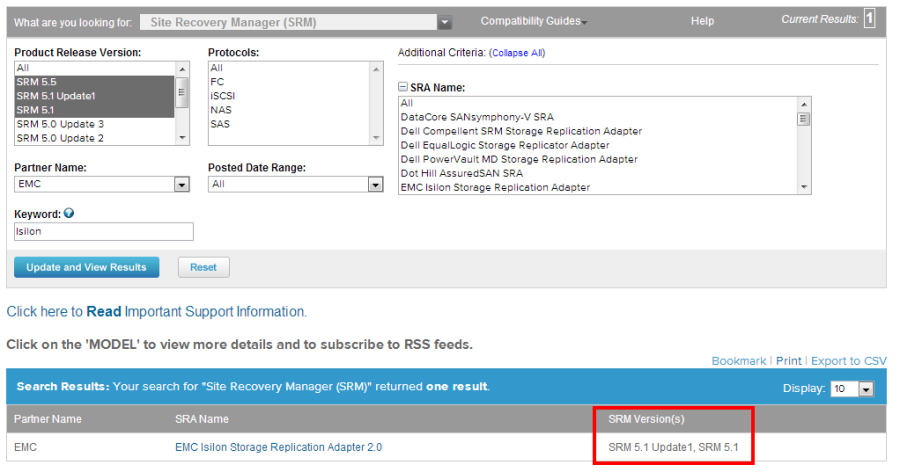Select SRM 5.0 Update 3 in version list
900x472 pixels.
click(60, 124)
